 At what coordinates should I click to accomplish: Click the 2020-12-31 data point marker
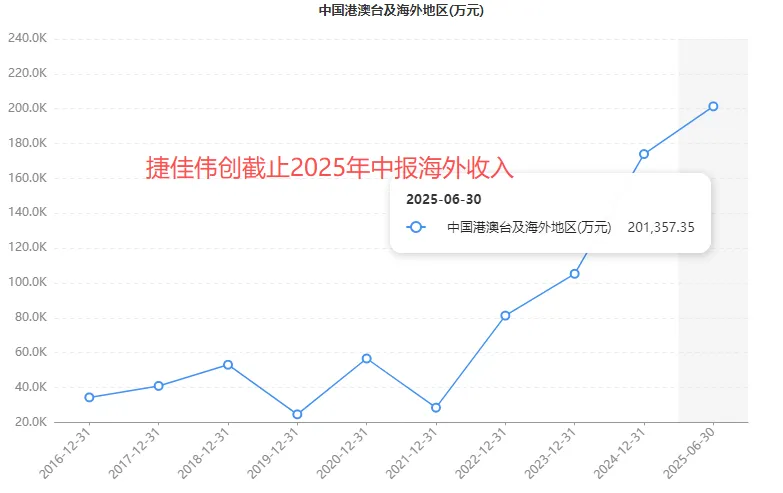(367, 359)
